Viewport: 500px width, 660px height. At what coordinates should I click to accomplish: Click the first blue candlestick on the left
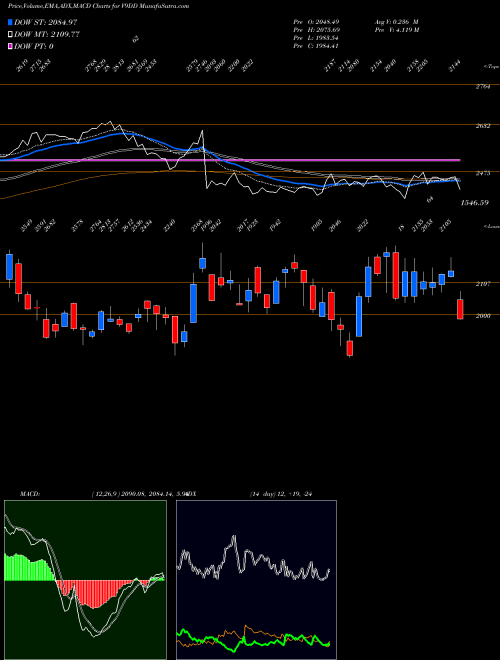pos(9,267)
